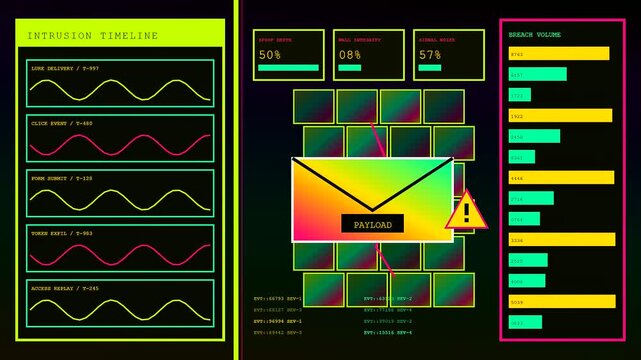Open the Lure Delivery T-997 waveform
The width and height of the screenshot is (641, 360).
[x=120, y=83]
